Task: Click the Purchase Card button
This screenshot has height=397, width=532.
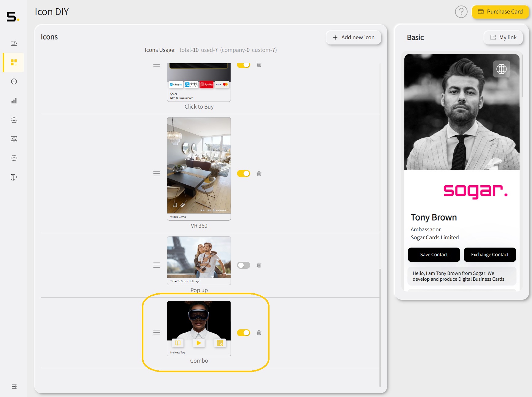Action: [500, 12]
